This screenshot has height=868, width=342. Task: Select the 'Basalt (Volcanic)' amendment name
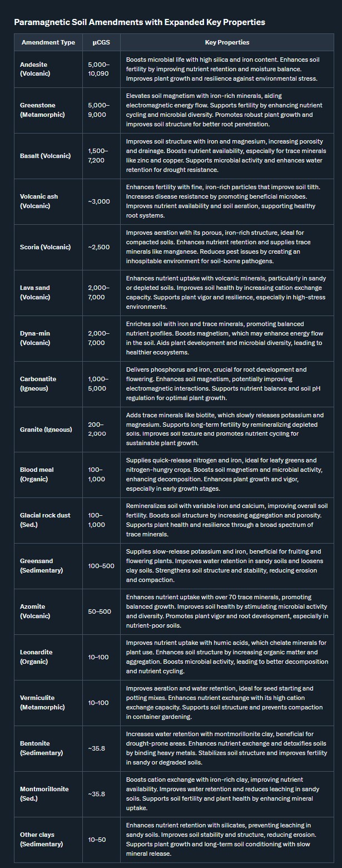click(x=45, y=156)
